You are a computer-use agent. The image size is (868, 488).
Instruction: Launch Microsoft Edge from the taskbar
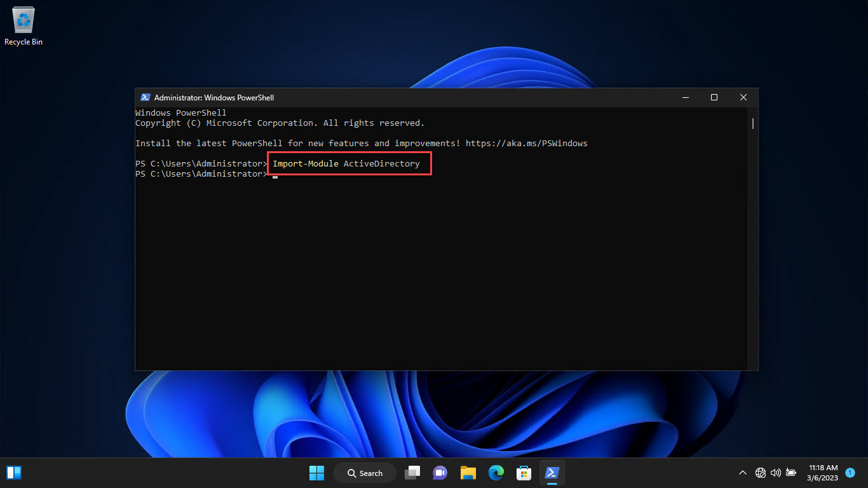point(496,473)
